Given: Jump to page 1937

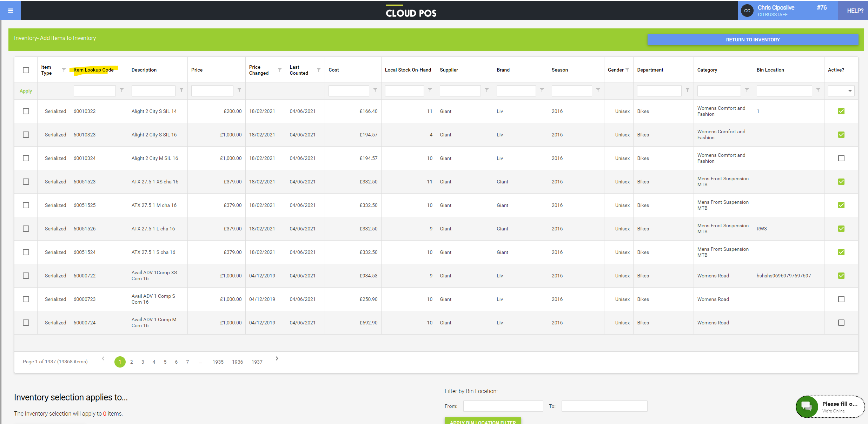Looking at the screenshot, I should point(257,362).
